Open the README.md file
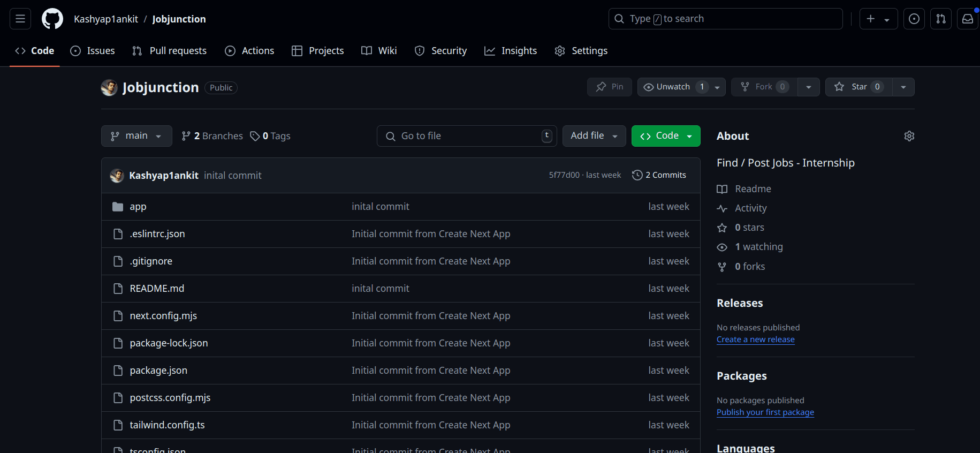 157,289
